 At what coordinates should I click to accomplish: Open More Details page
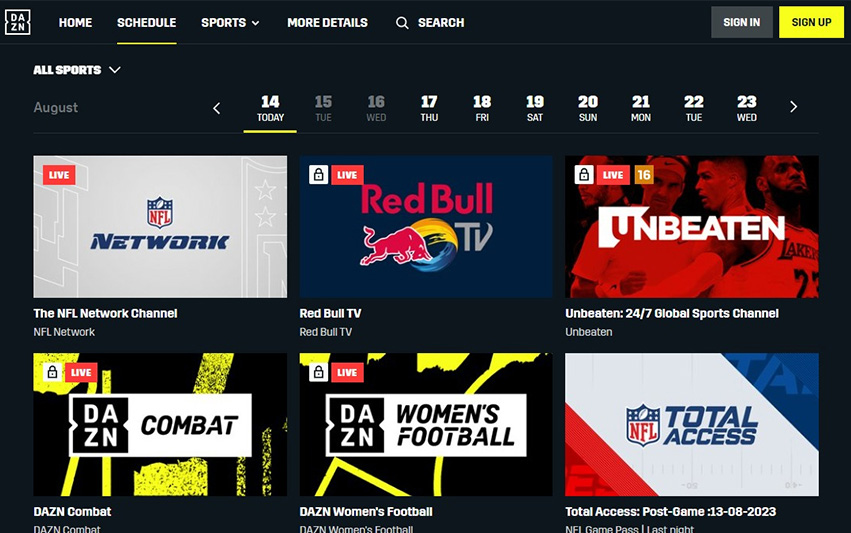[327, 23]
